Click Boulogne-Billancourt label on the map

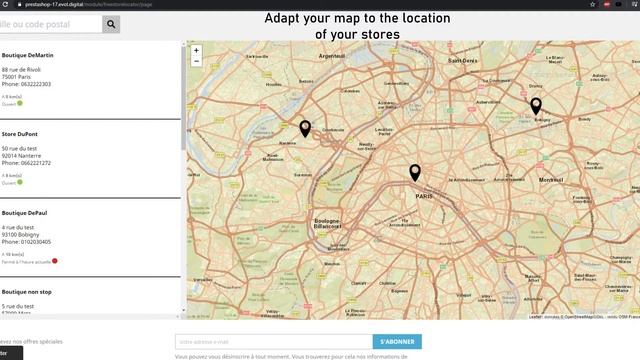click(327, 223)
